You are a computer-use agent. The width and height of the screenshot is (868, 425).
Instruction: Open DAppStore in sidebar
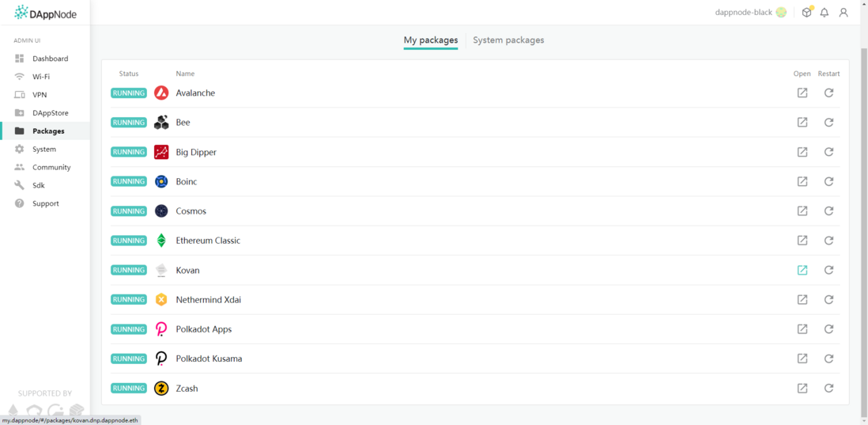(45, 112)
